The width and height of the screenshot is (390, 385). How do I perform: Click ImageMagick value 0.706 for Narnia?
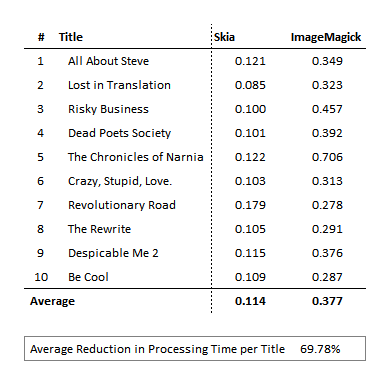click(x=327, y=157)
